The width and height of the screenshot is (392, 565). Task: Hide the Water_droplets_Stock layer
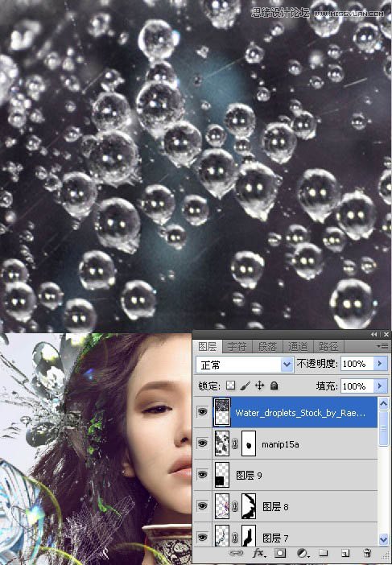[203, 412]
